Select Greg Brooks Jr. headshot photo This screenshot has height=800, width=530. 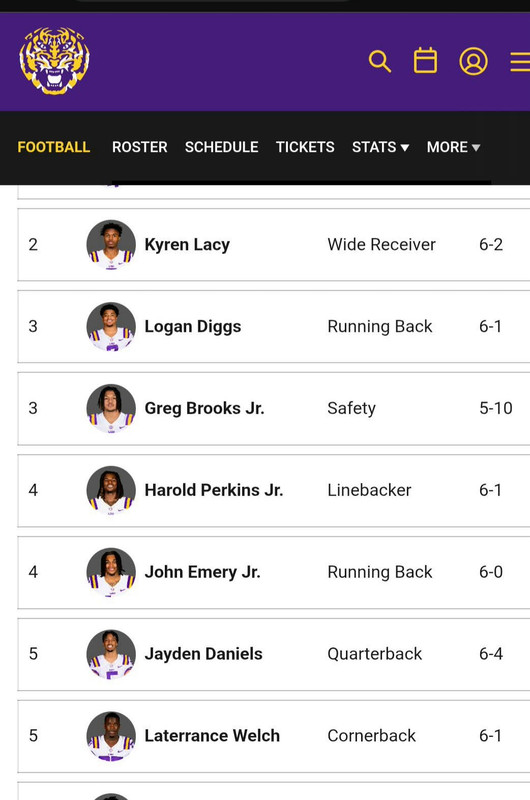coord(111,408)
